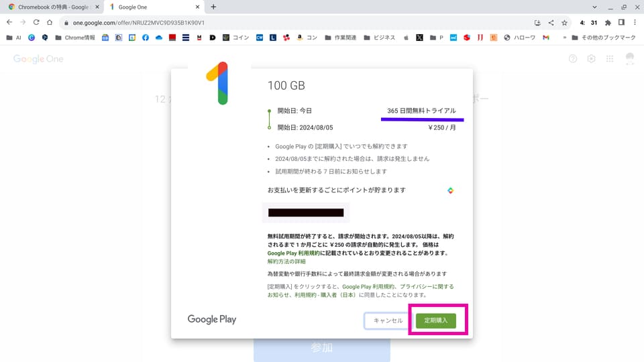This screenshot has width=644, height=362.
Task: Open the 作業関連 bookmarks folder
Action: [x=341, y=38]
